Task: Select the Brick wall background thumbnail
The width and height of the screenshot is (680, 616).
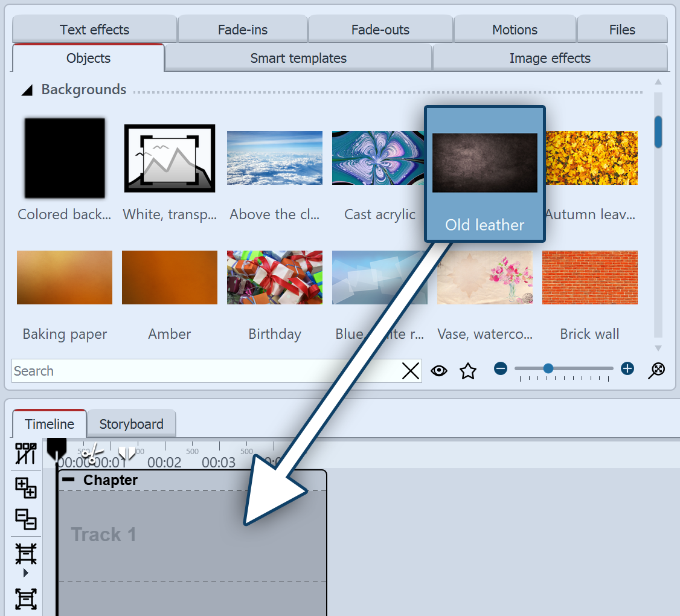Action: pyautogui.click(x=589, y=277)
